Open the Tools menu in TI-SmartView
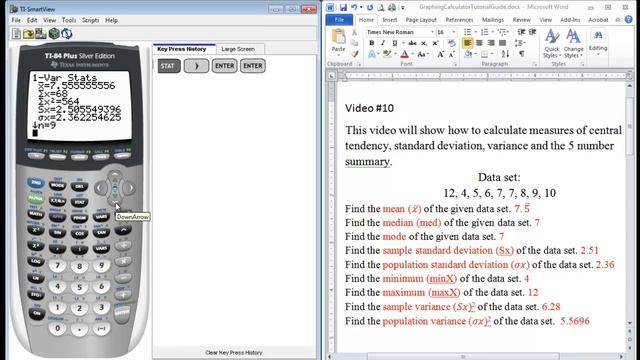The height and width of the screenshot is (360, 640). point(69,20)
